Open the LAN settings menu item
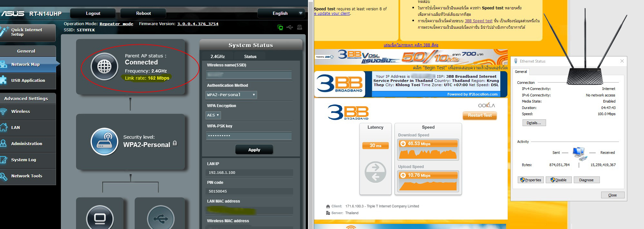This screenshot has width=644, height=229. click(x=28, y=128)
